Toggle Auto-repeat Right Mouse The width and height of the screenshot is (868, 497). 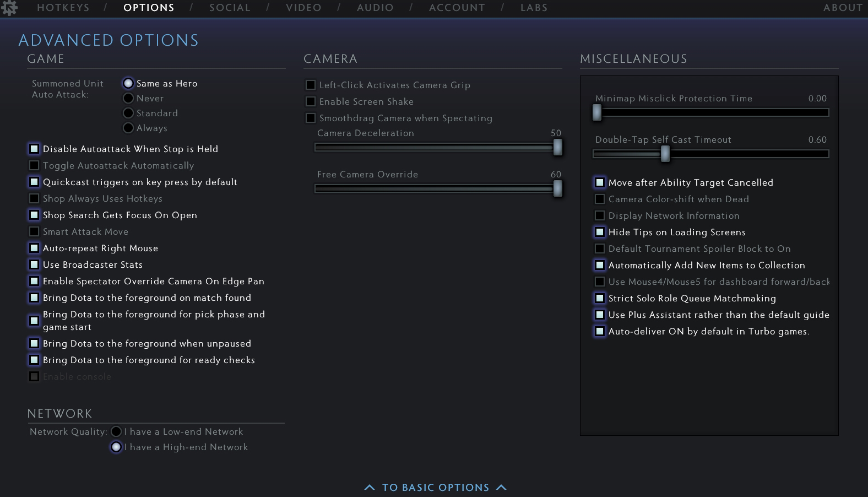tap(34, 248)
